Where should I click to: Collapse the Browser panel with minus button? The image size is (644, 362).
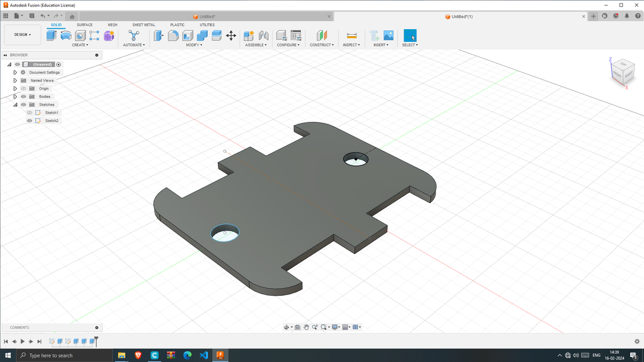(97, 55)
